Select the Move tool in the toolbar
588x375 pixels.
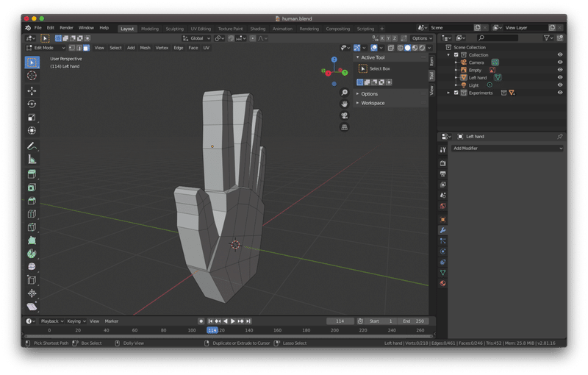[32, 90]
